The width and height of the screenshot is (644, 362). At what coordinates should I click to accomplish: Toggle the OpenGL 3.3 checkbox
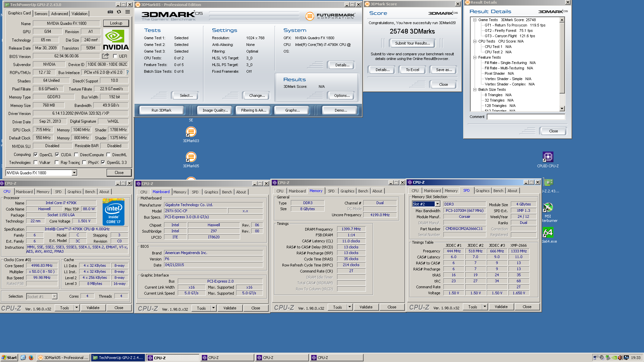tap(103, 163)
